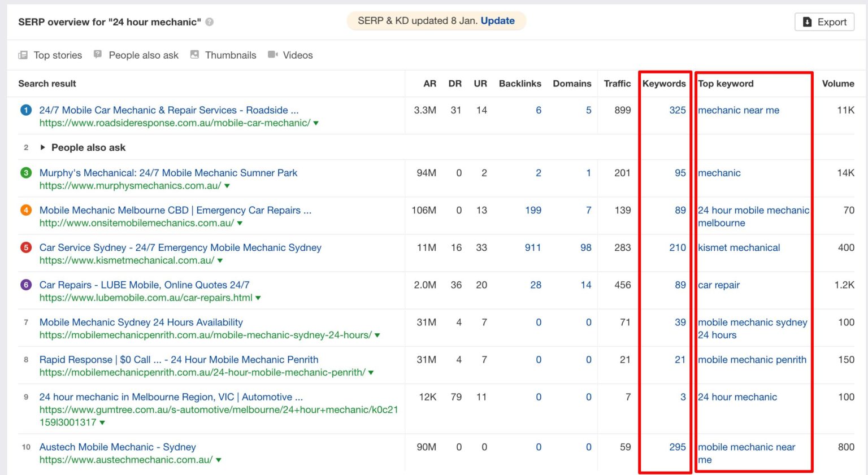Click the People also ask filter icon

[x=98, y=55]
